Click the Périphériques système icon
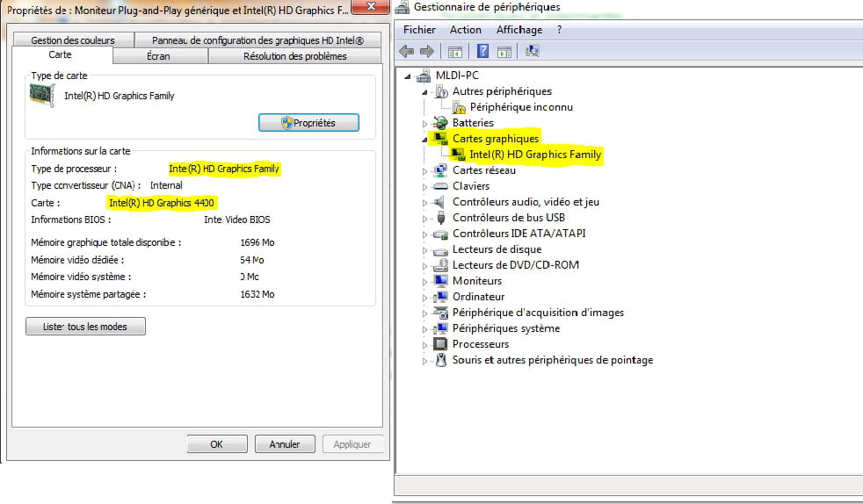 [x=440, y=328]
